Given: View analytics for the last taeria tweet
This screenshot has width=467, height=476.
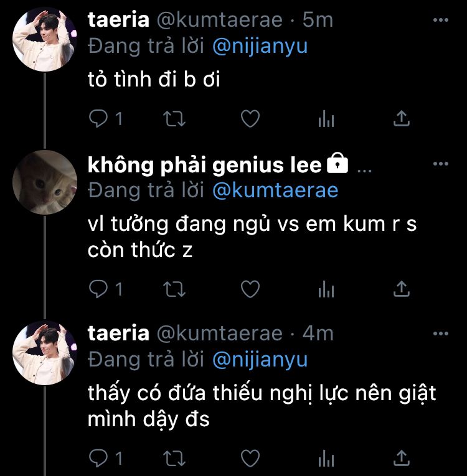Looking at the screenshot, I should 326,459.
